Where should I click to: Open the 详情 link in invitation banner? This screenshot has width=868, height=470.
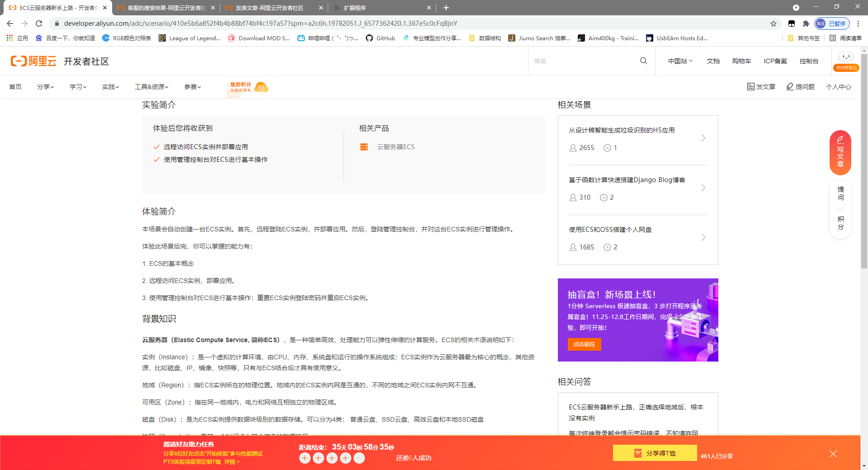(x=231, y=462)
